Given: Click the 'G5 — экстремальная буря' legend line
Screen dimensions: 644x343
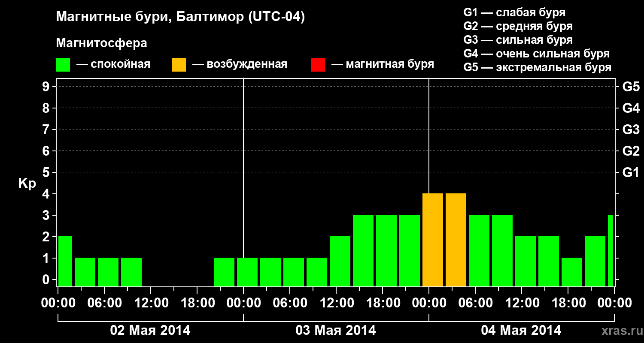Looking at the screenshot, I should click(x=537, y=67).
